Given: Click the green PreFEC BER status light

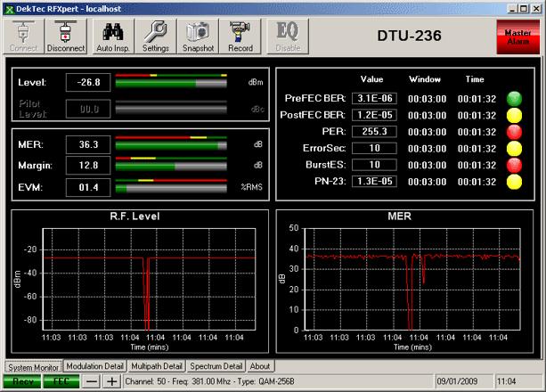Looking at the screenshot, I should pyautogui.click(x=515, y=97).
